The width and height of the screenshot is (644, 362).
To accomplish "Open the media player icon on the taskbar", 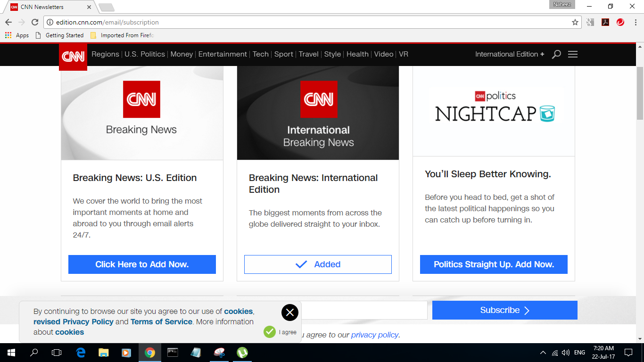I will click(126, 353).
